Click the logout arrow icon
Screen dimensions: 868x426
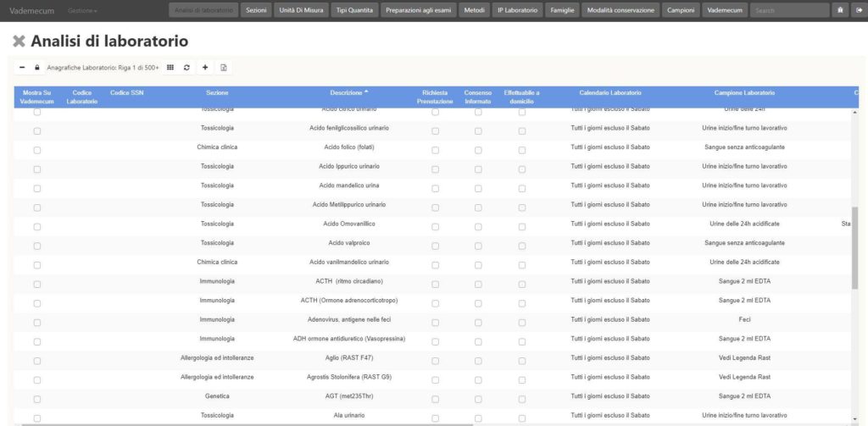click(x=858, y=10)
